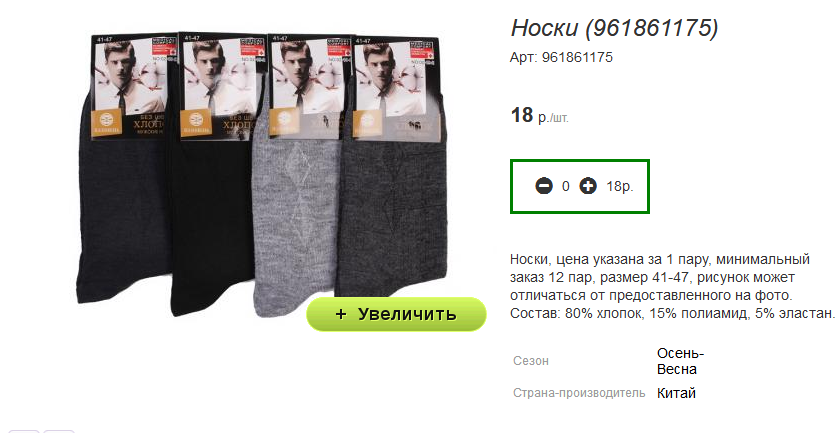837x433 pixels.
Task: Enlarge photo with the Увеличить button
Action: pos(396,314)
